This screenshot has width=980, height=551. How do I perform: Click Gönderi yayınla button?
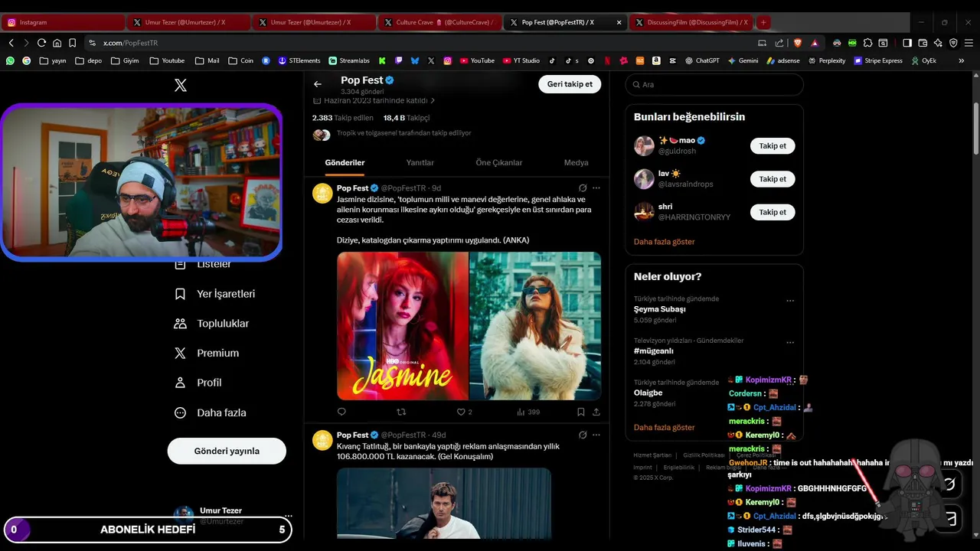227,451
